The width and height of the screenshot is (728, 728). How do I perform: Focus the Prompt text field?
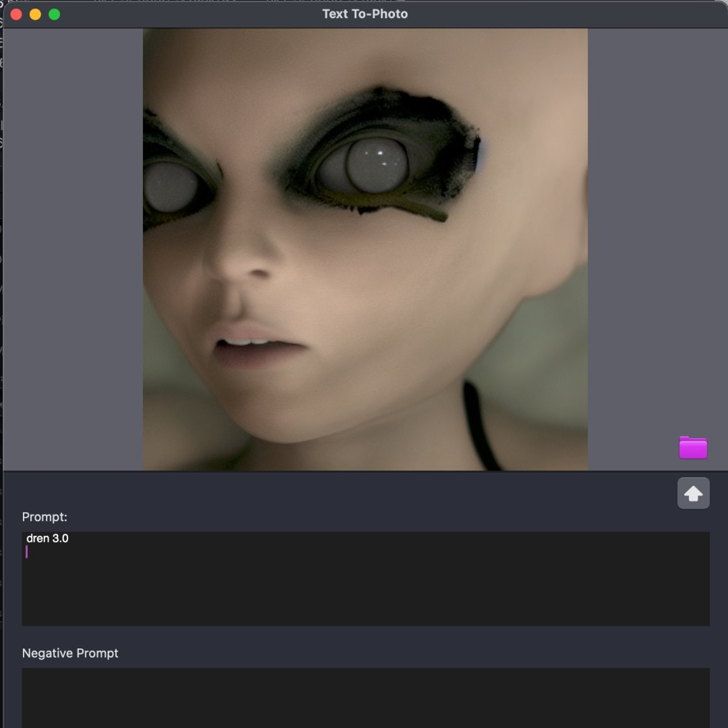click(365, 579)
